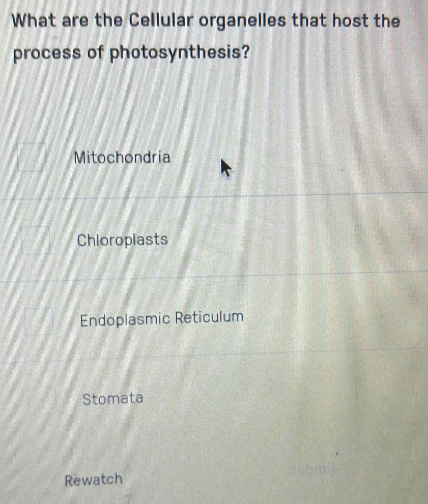Select the Chloroplasts answer label

[122, 240]
